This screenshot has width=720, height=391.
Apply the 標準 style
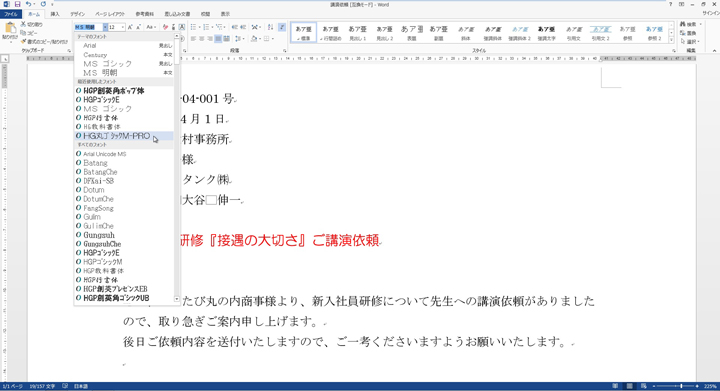pos(304,33)
